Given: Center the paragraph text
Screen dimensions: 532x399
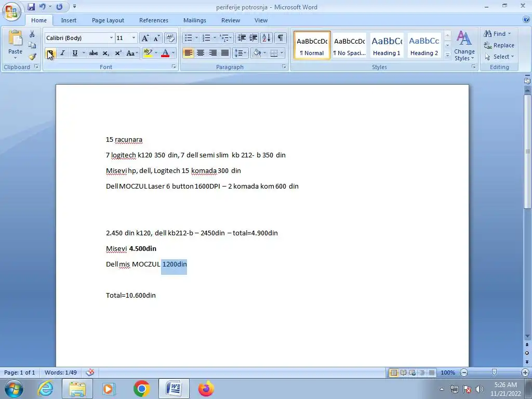Looking at the screenshot, I should (x=201, y=53).
